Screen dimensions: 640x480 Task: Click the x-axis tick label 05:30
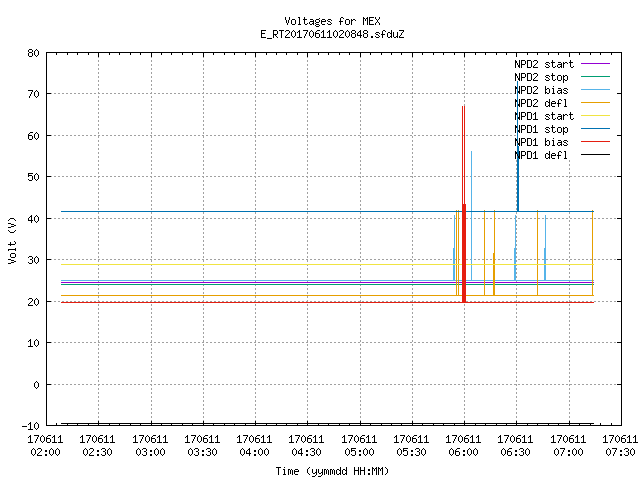point(411,452)
